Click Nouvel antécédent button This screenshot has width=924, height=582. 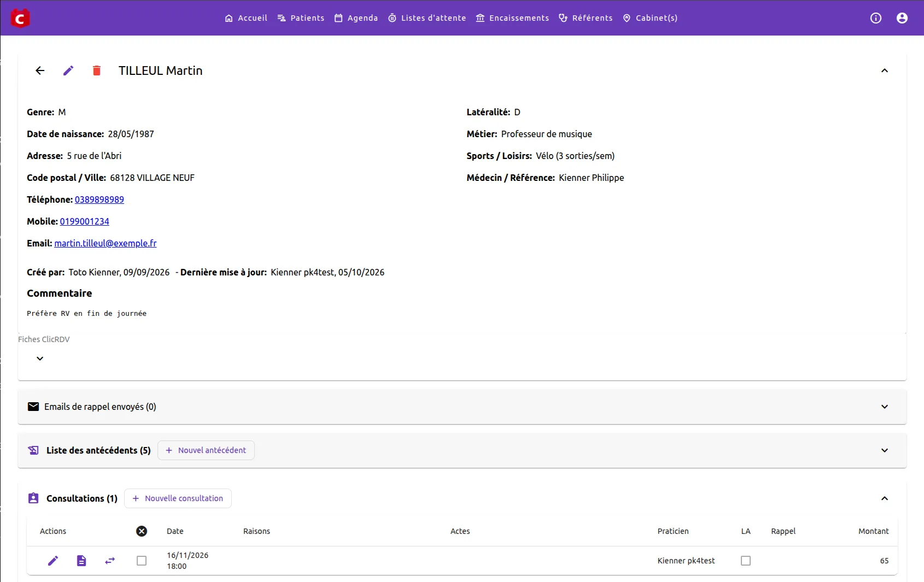click(x=206, y=450)
